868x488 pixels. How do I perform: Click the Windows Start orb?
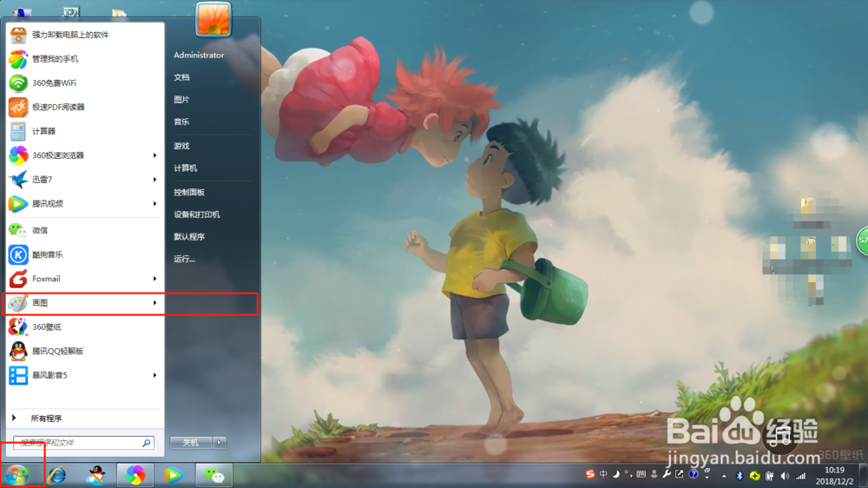17,475
